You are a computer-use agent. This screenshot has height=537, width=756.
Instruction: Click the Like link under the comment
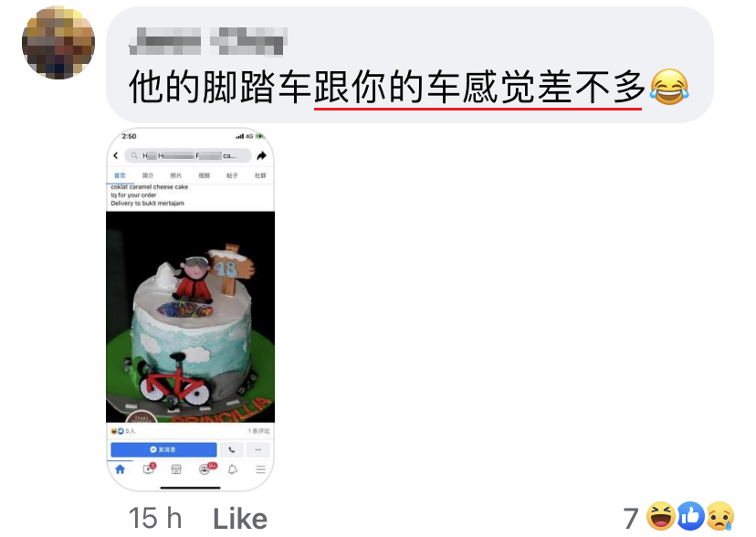click(x=240, y=519)
